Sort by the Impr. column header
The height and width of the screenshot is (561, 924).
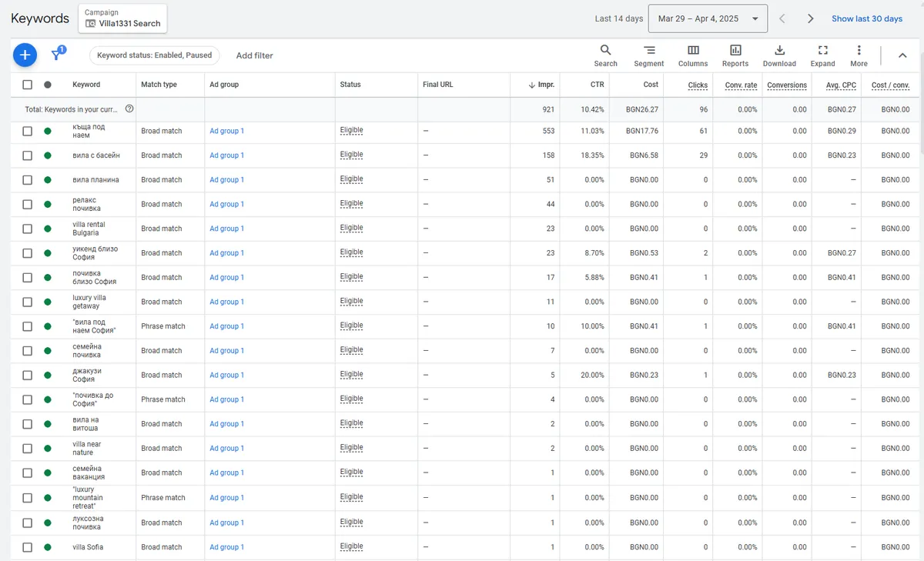coord(546,85)
